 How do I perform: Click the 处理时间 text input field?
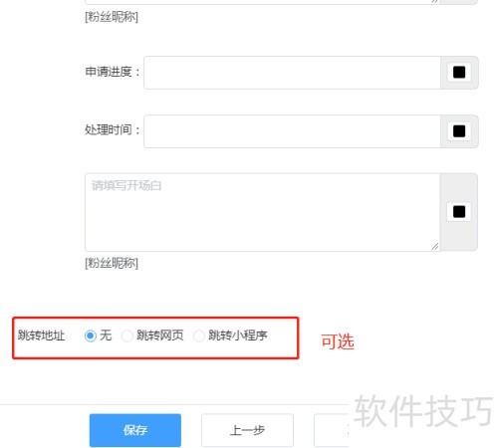point(292,131)
